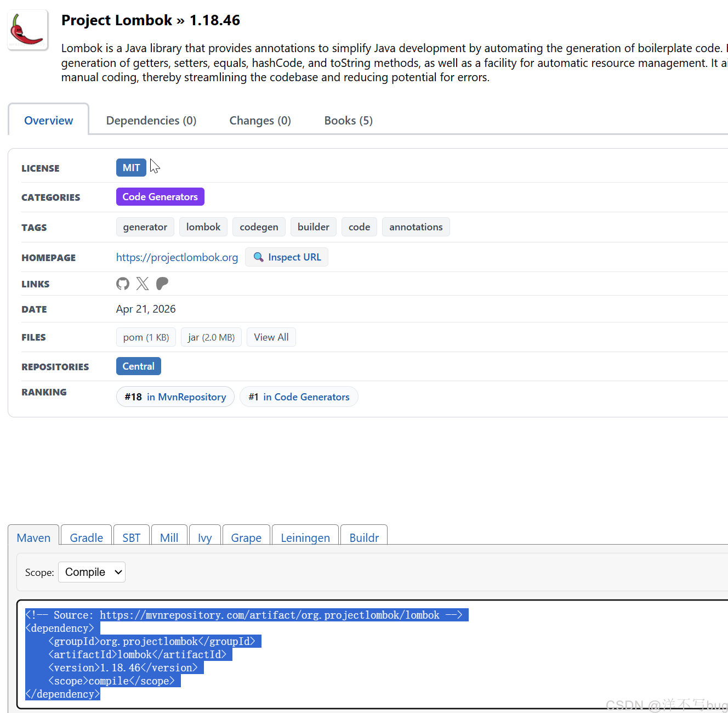Viewport: 728px width, 713px height.
Task: Download the jar (2.0 MB) file
Action: click(211, 337)
